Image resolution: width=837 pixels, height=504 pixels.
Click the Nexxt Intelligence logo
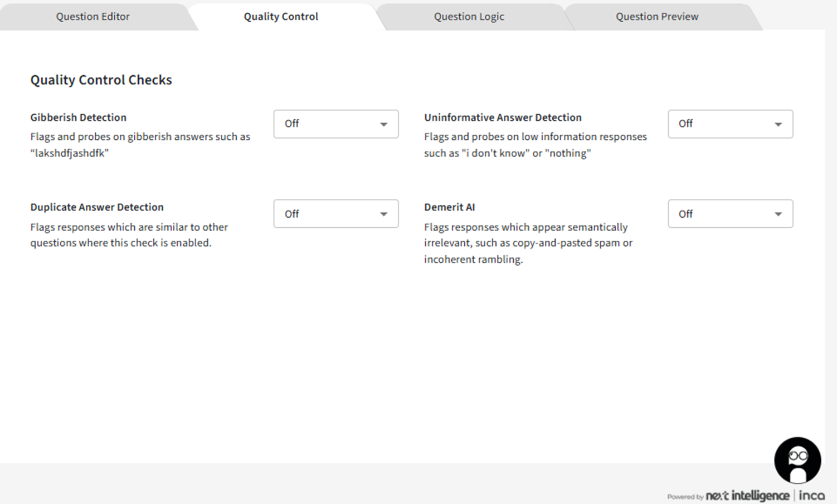[747, 496]
